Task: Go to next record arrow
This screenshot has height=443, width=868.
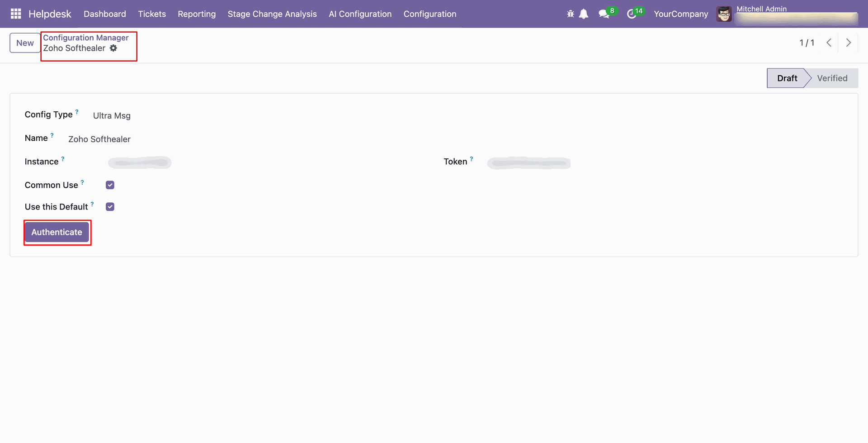Action: tap(848, 43)
